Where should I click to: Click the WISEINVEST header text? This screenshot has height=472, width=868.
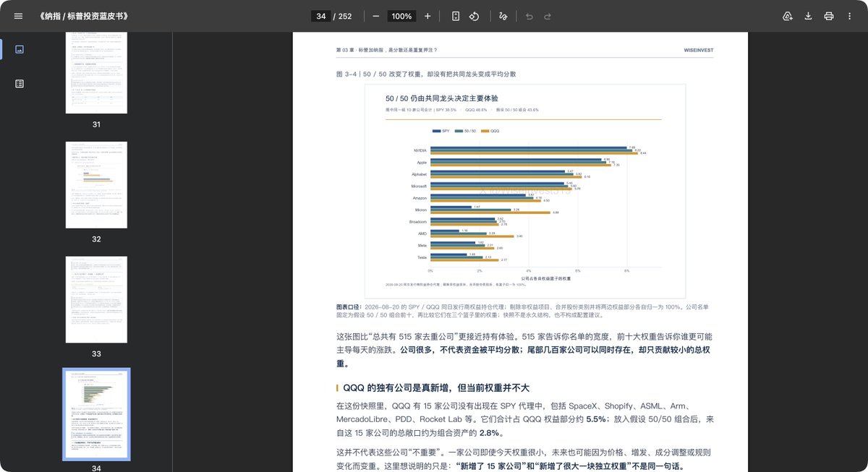tap(698, 50)
